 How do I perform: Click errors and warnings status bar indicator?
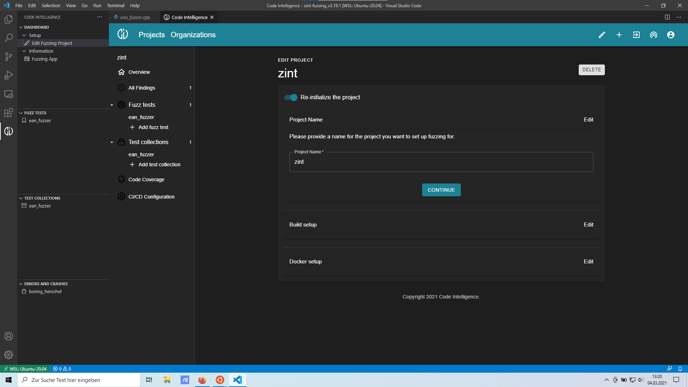pos(62,369)
